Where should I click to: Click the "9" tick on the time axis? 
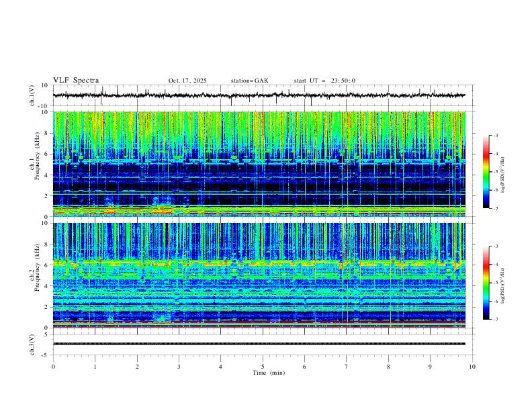click(x=430, y=367)
